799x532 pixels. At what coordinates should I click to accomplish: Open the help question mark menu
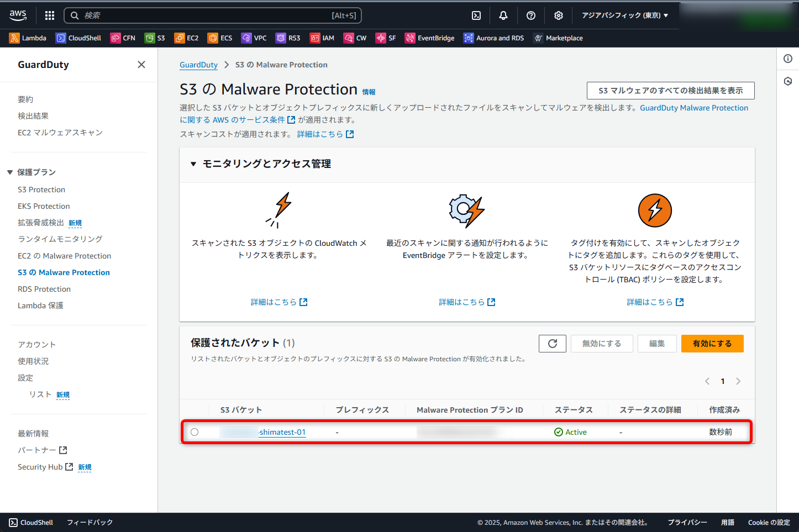point(531,15)
